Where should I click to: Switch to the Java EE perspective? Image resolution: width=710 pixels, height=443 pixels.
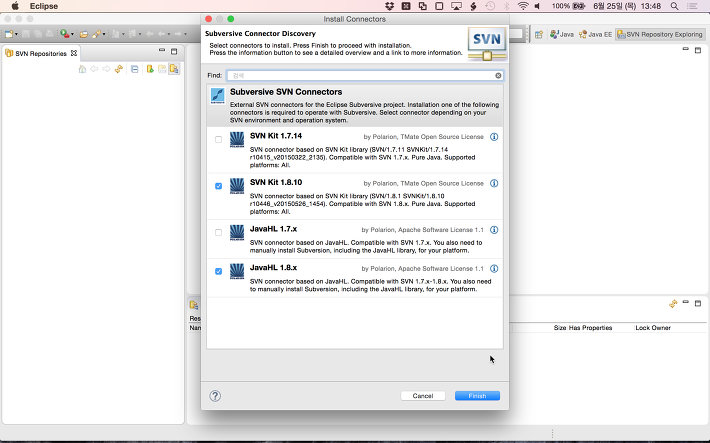coord(595,34)
